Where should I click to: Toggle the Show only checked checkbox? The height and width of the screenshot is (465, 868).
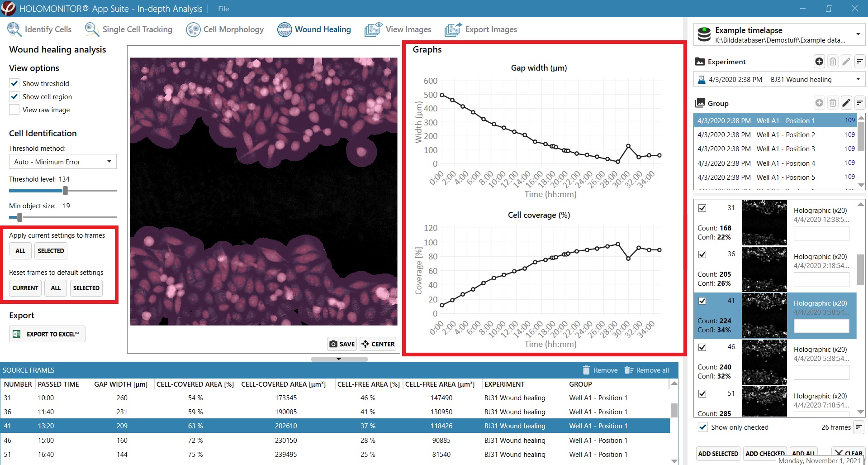pyautogui.click(x=702, y=427)
